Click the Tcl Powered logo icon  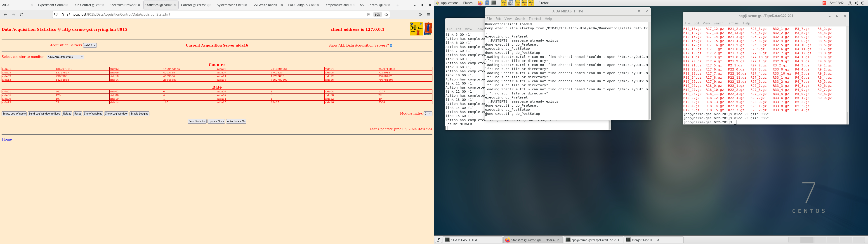click(428, 29)
